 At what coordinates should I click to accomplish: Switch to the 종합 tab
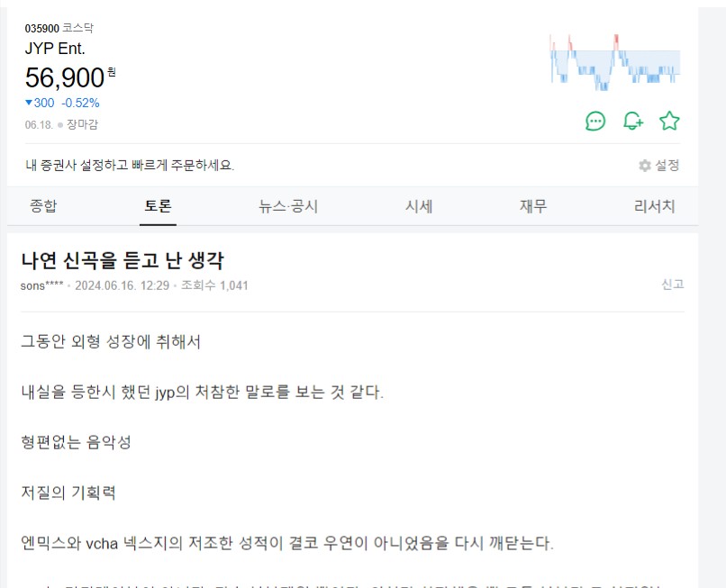click(43, 206)
